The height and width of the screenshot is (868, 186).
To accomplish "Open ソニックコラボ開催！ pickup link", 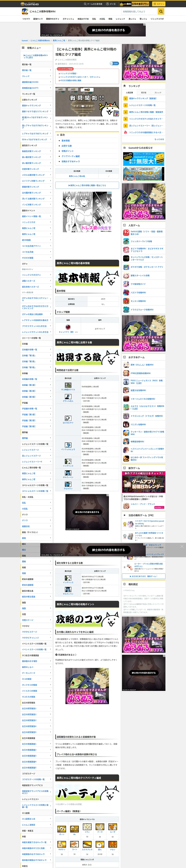I will 69,73.
